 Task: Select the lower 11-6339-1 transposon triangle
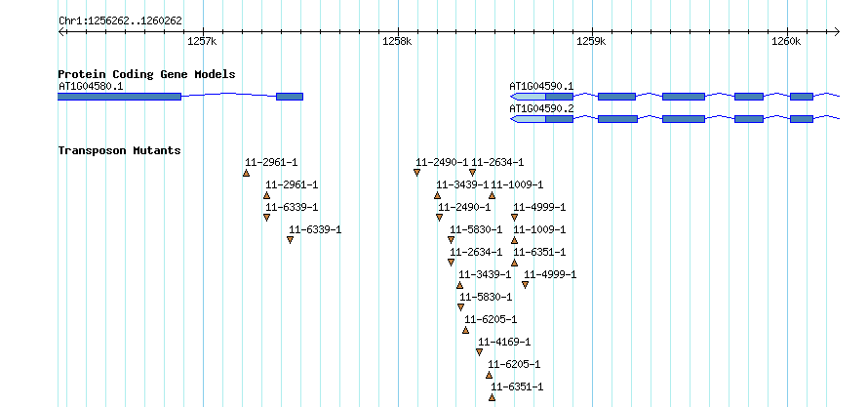(x=290, y=240)
